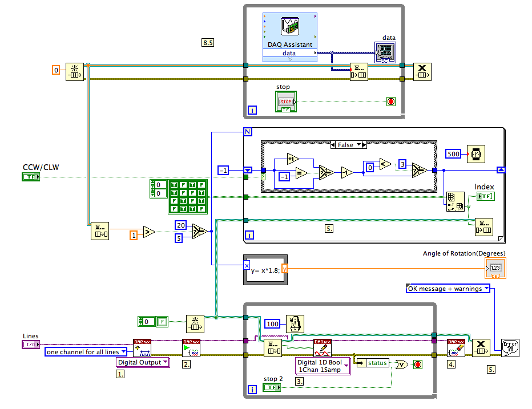Click the stop terminal in bottom loop

click(x=418, y=365)
